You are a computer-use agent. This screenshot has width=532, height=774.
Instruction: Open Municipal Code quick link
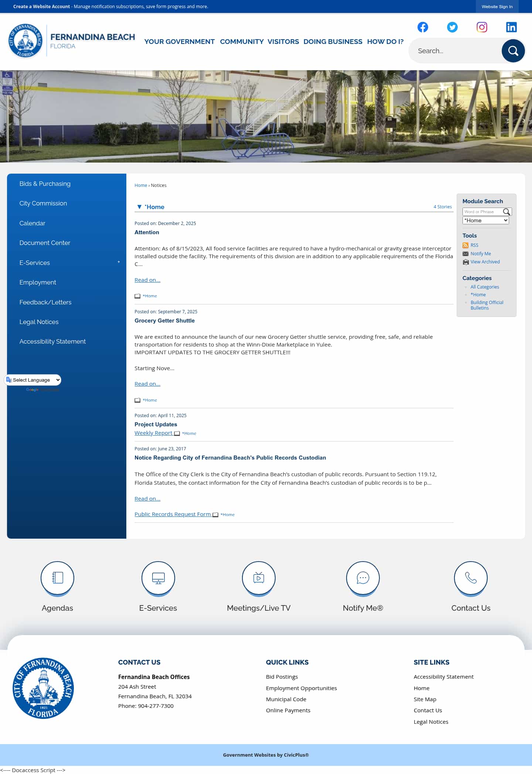tap(286, 699)
